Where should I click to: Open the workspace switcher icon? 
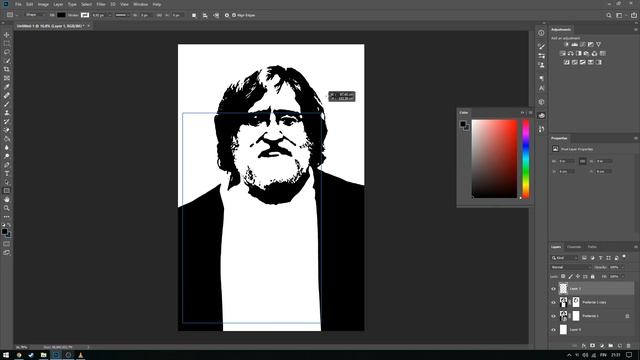(619, 15)
